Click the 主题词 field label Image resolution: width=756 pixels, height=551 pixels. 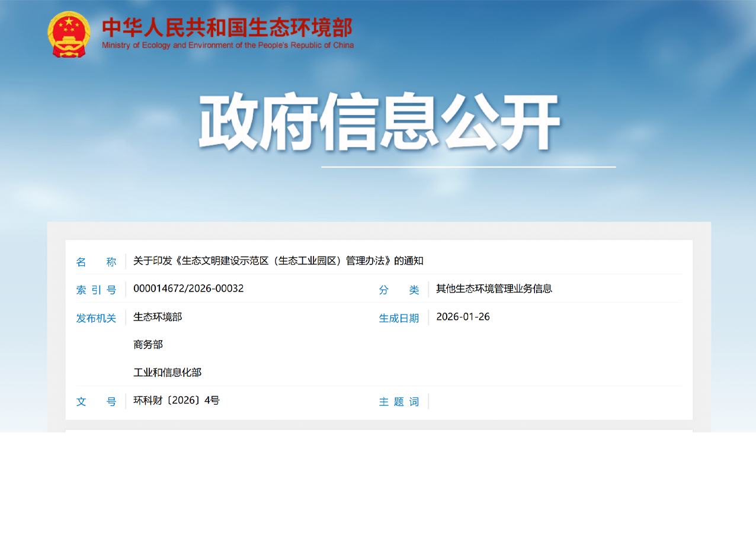tap(399, 402)
